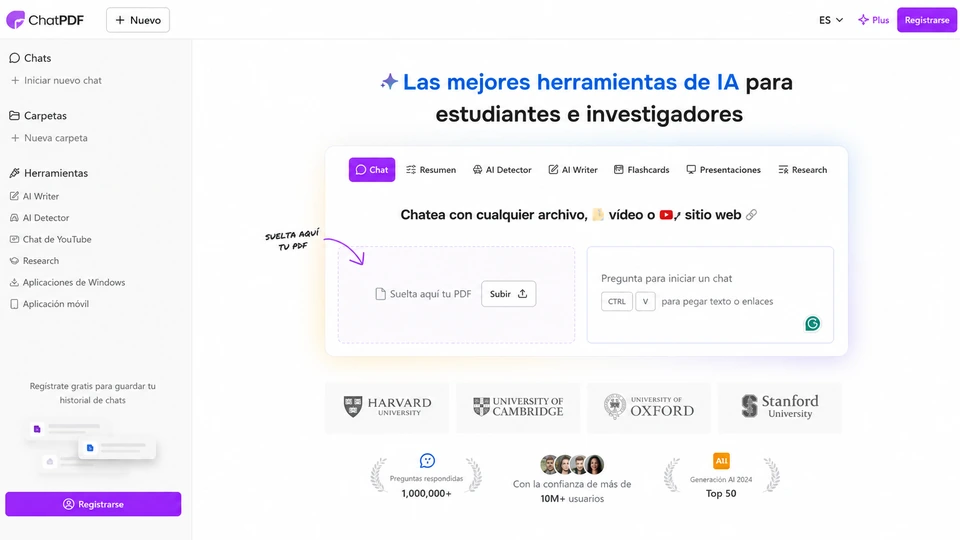Viewport: 960px width, 540px height.
Task: Click the '10M+ usuarios' text
Action: pos(572,499)
